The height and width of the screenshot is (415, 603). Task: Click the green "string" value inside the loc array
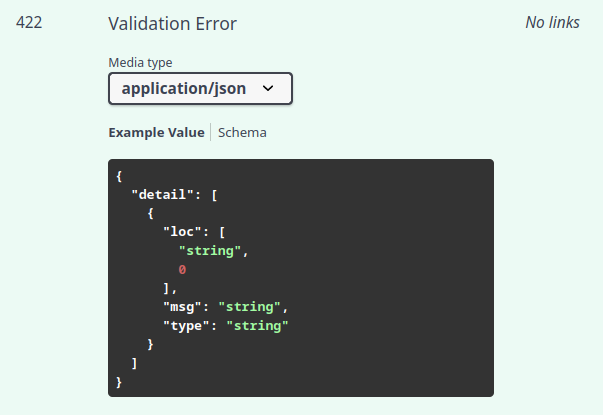210,251
